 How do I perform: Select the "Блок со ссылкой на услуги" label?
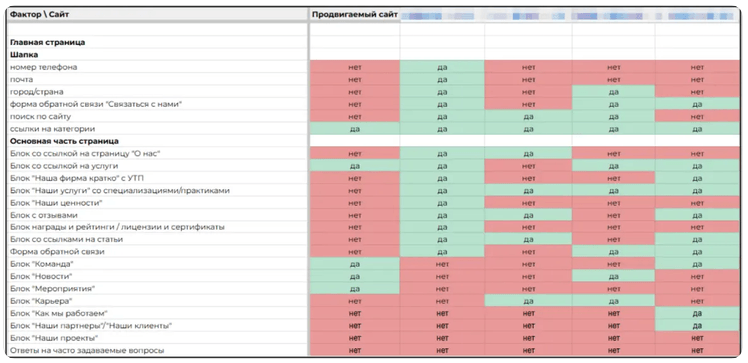pyautogui.click(x=64, y=166)
